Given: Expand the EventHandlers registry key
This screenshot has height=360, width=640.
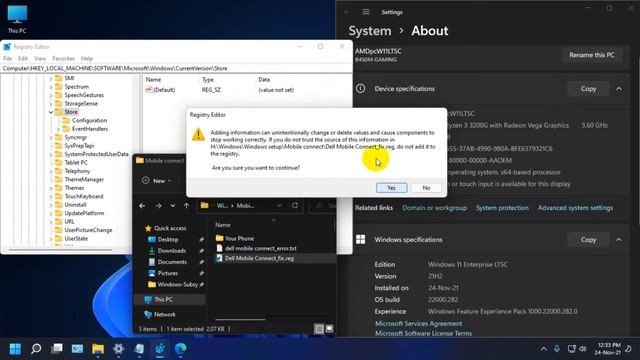Looking at the screenshot, I should coord(58,129).
